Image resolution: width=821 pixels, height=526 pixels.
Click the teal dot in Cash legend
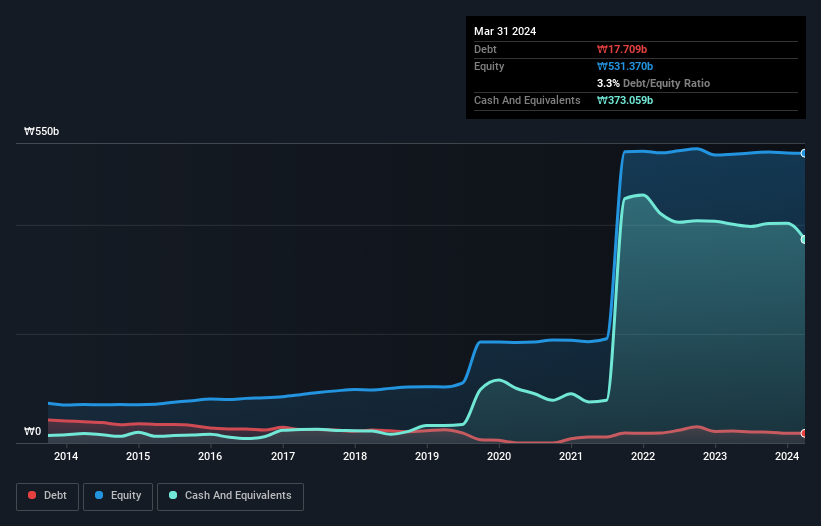173,495
